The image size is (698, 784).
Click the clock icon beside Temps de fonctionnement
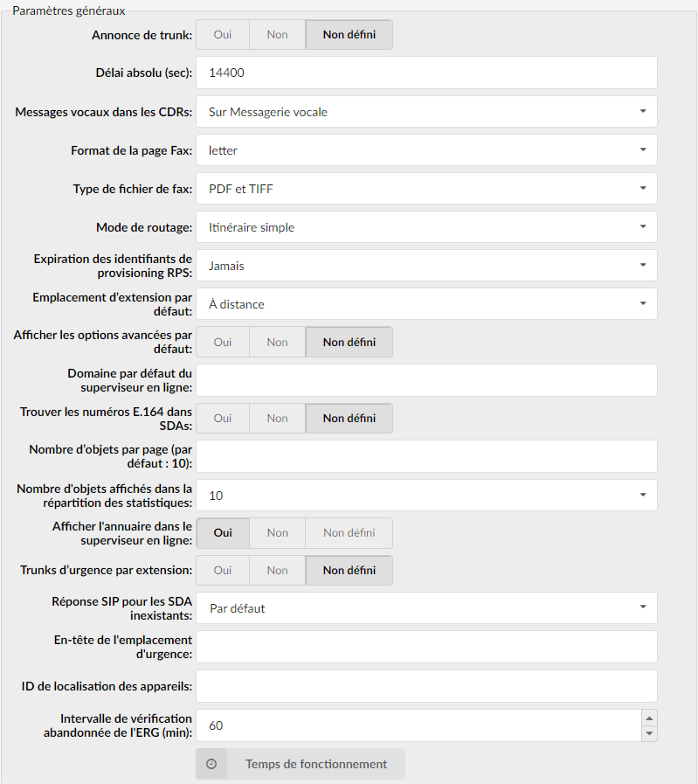point(211,764)
